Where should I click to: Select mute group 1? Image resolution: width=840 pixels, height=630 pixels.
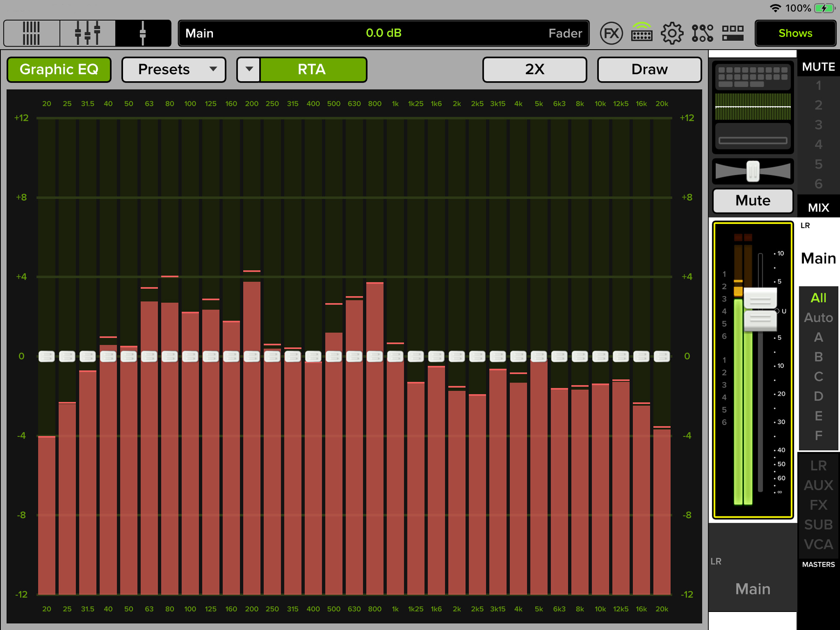click(x=818, y=86)
